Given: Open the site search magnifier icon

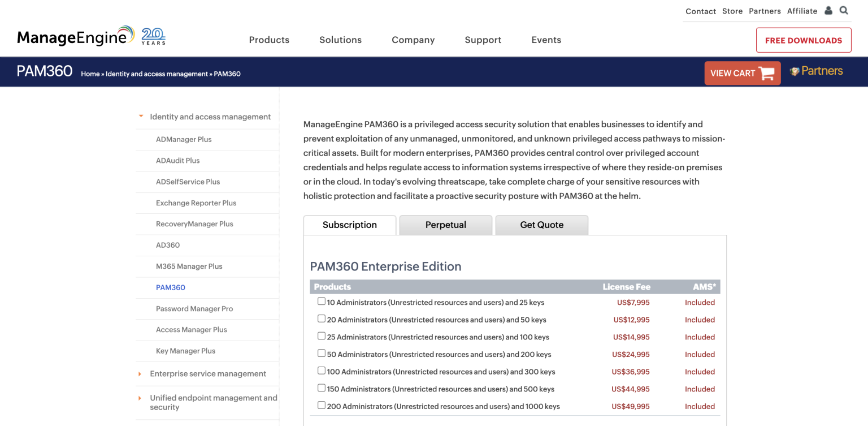Looking at the screenshot, I should 844,10.
